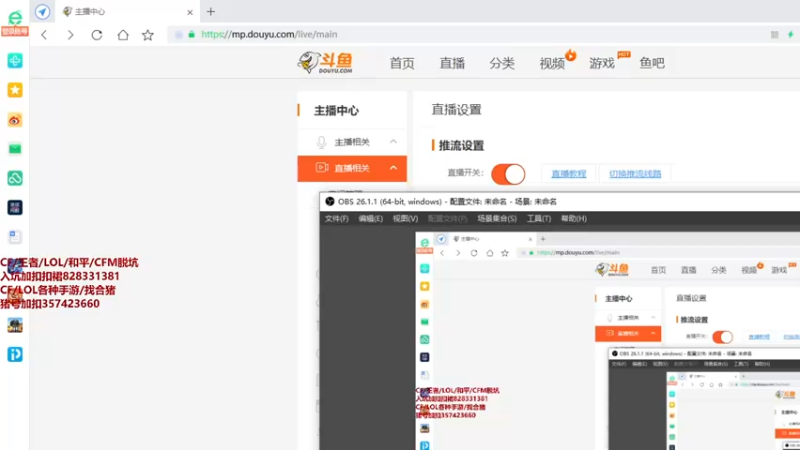Open the Weibo icon in the sidebar

coord(15,120)
